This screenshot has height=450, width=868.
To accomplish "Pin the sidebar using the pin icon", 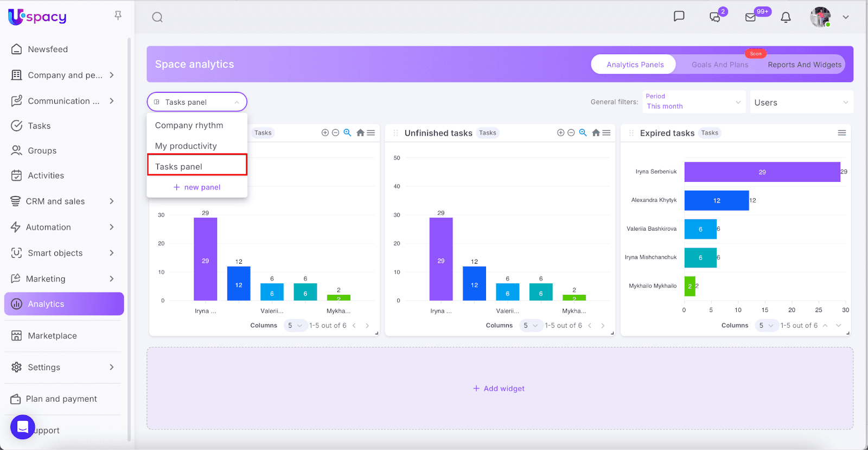I will pyautogui.click(x=118, y=16).
